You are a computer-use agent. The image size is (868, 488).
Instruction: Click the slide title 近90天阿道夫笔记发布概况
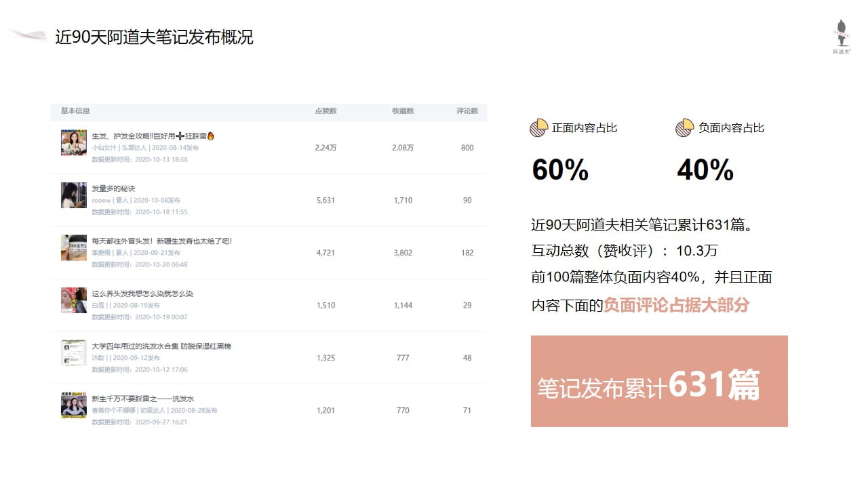click(155, 37)
